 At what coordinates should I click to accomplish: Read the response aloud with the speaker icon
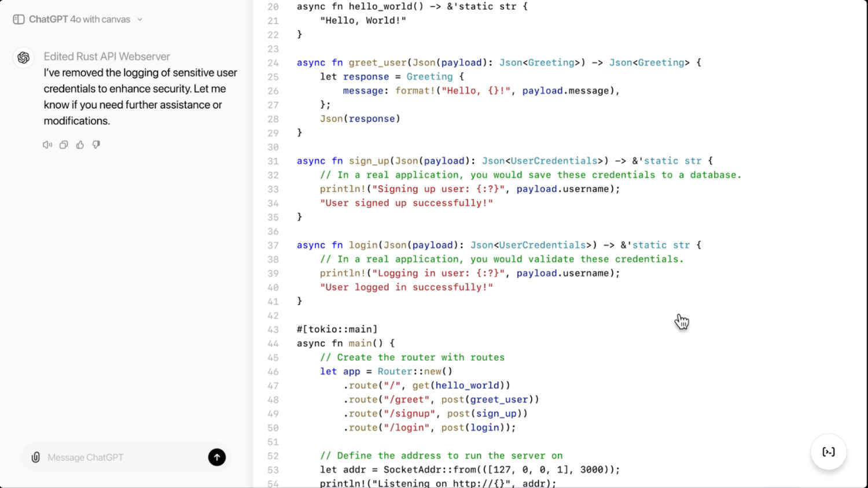[x=47, y=145]
